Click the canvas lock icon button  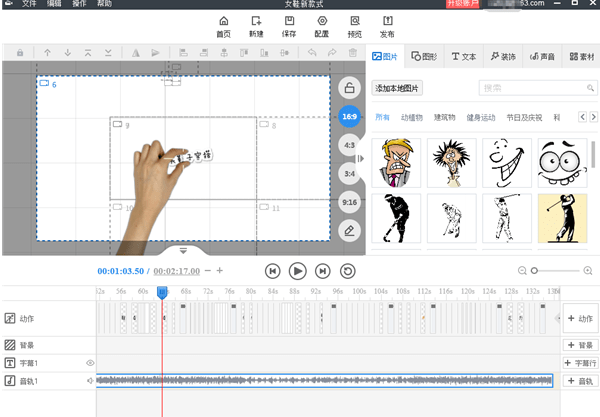click(x=348, y=88)
